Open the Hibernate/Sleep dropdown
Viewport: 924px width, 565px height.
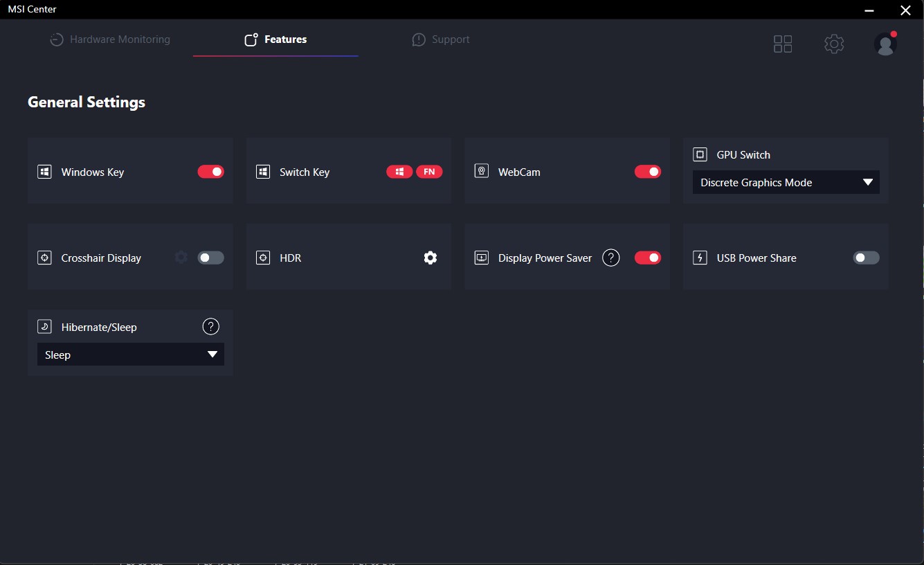(x=130, y=355)
